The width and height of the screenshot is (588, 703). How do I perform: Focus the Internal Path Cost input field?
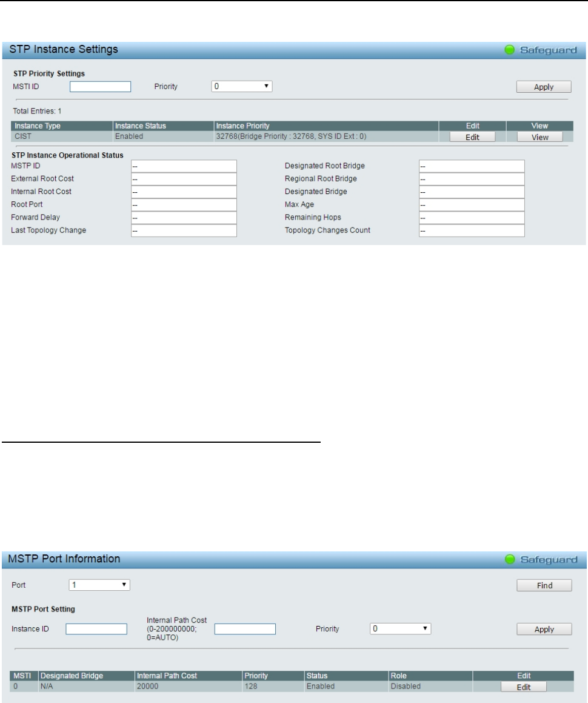coord(245,629)
